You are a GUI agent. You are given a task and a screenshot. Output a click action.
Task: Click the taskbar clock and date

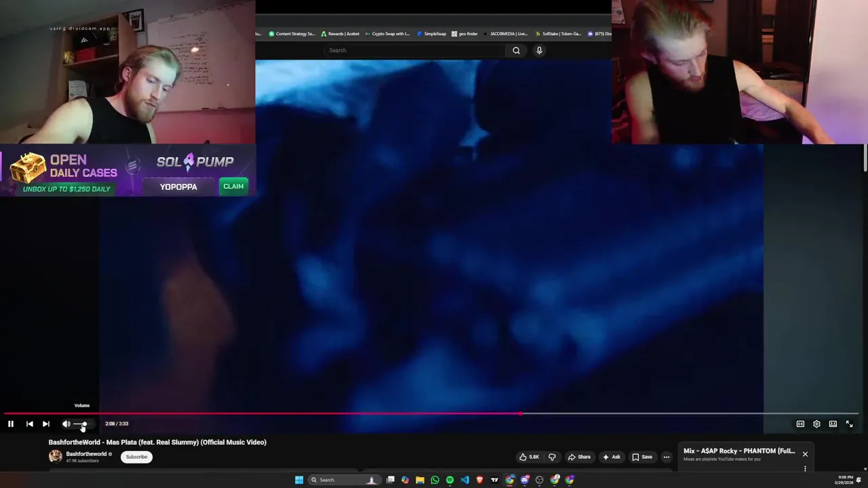coord(845,480)
